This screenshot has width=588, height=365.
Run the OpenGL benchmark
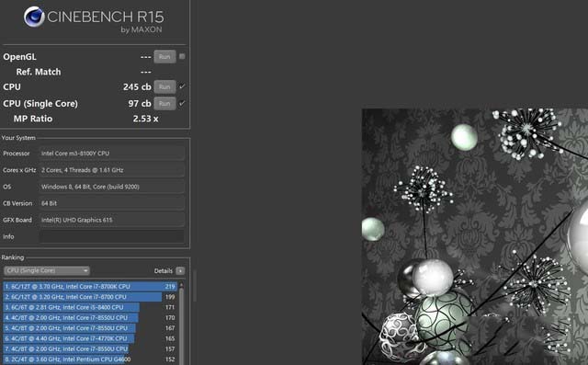164,57
